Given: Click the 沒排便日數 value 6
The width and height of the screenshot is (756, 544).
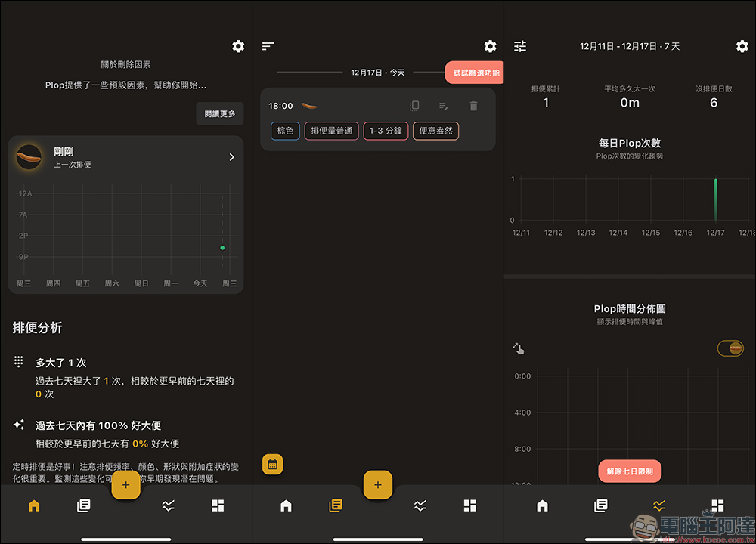Looking at the screenshot, I should click(714, 103).
